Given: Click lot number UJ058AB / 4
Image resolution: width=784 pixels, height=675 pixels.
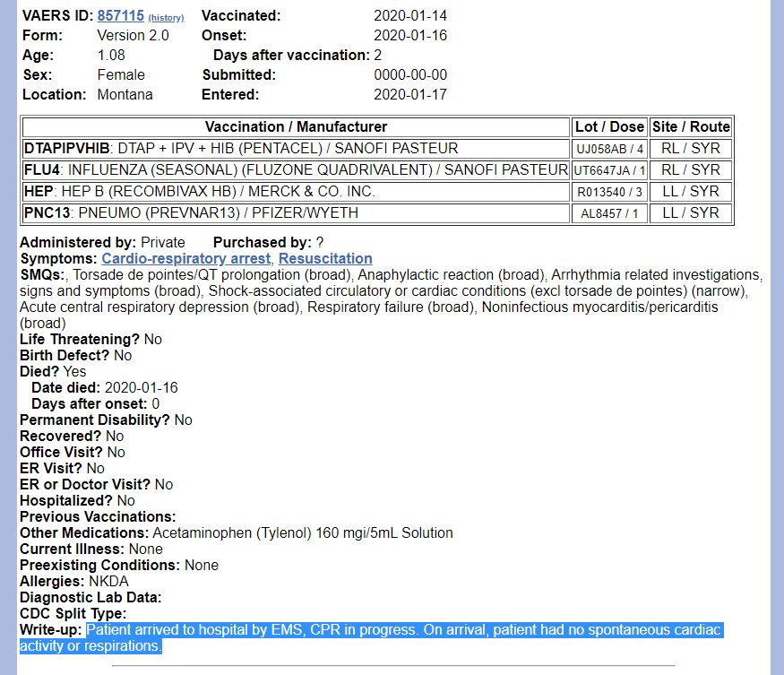Looking at the screenshot, I should coord(609,149).
